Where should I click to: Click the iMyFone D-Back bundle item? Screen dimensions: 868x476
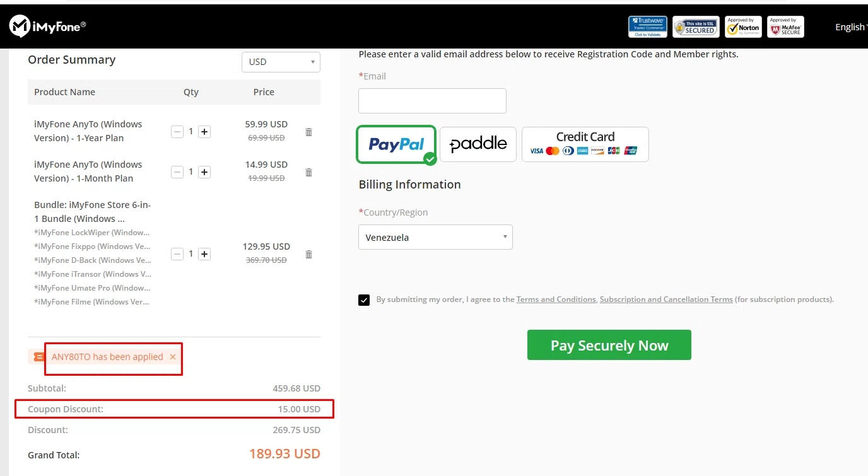pyautogui.click(x=92, y=260)
